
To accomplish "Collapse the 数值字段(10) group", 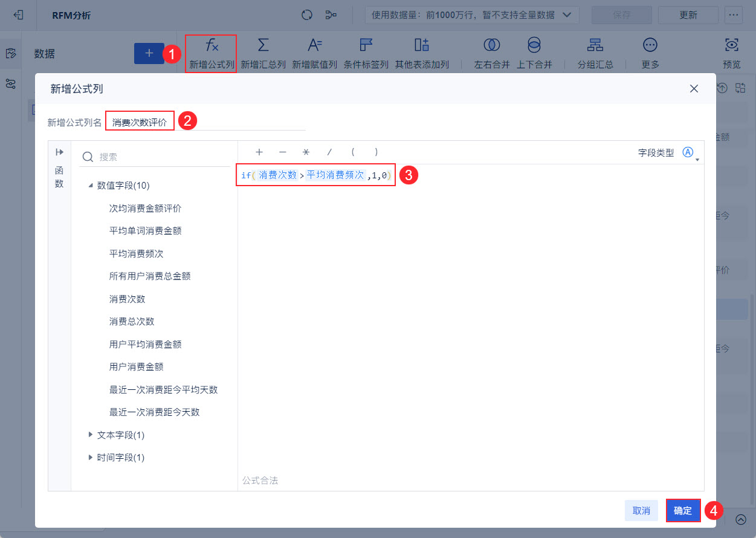I will click(91, 186).
